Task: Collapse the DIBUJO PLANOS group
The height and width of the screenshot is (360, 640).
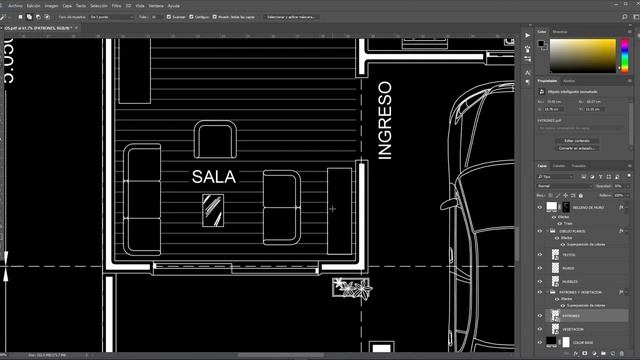Action: point(547,231)
